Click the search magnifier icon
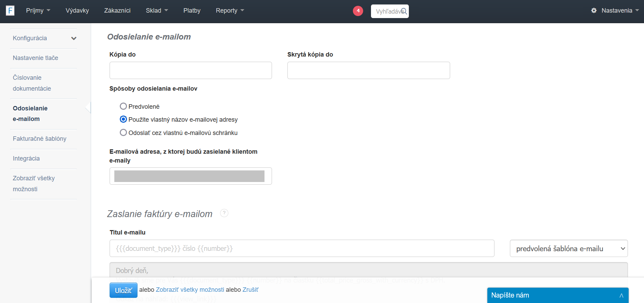The height and width of the screenshot is (303, 644). [x=404, y=11]
